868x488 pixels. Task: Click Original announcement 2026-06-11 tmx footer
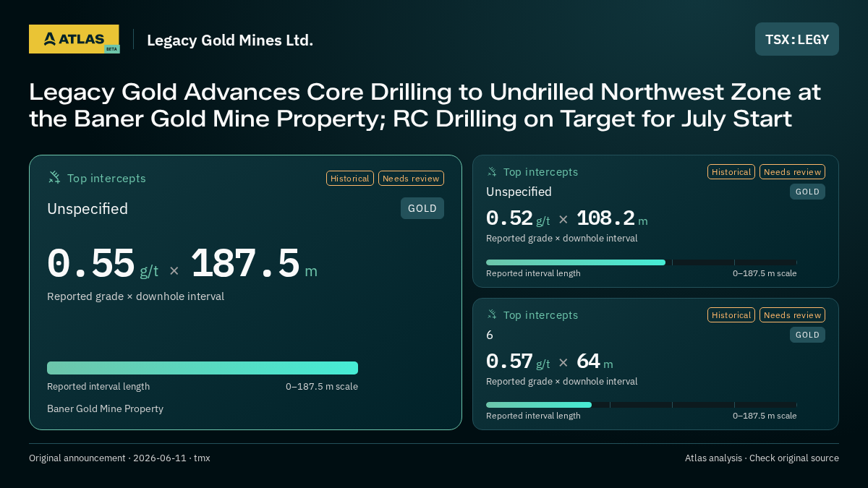point(119,458)
